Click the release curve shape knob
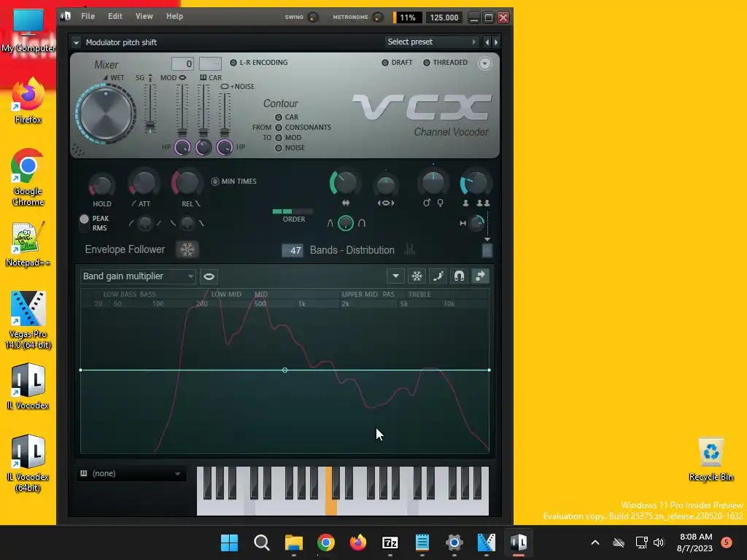Screen dimensions: 747x560 pos(187,223)
